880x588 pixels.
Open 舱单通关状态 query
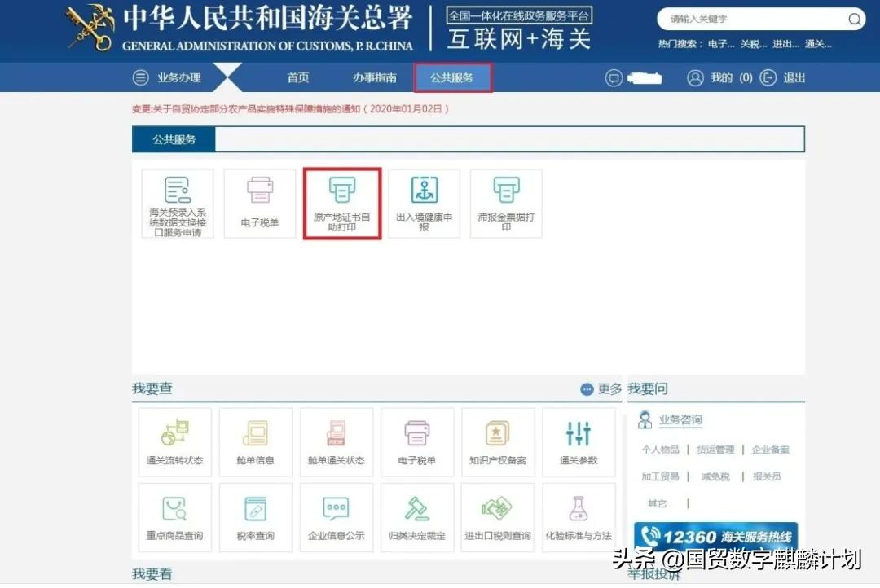point(337,441)
